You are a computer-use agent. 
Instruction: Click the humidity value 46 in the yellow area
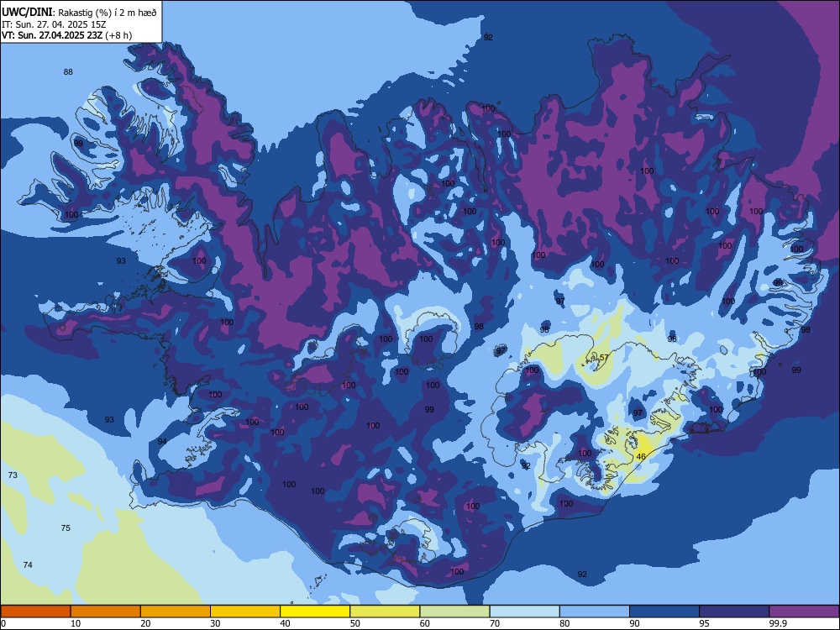[x=641, y=456]
